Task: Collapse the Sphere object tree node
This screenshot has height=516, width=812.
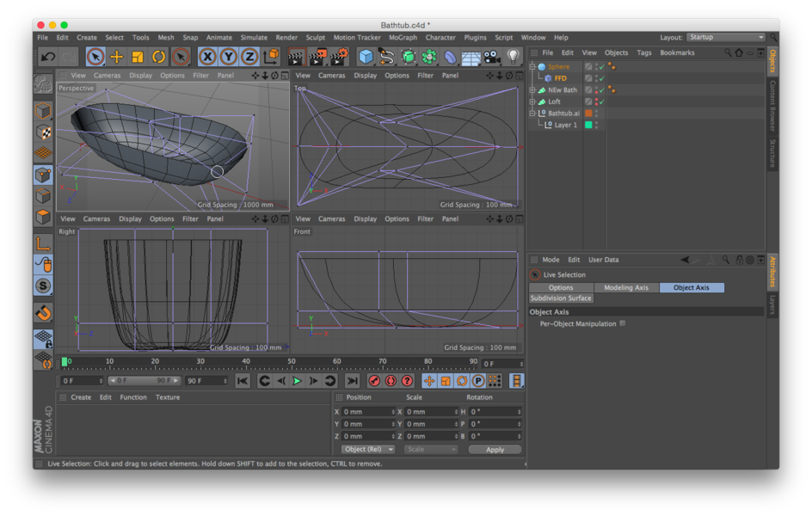Action: tap(532, 67)
